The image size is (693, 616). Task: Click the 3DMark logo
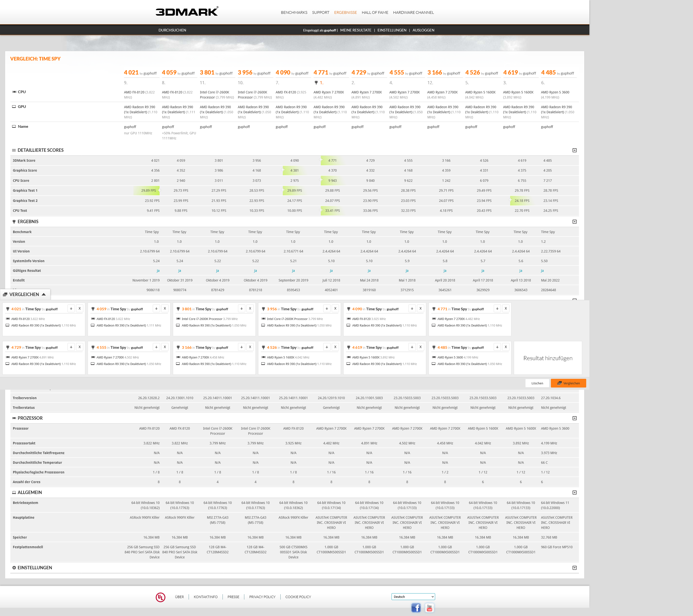pyautogui.click(x=187, y=12)
